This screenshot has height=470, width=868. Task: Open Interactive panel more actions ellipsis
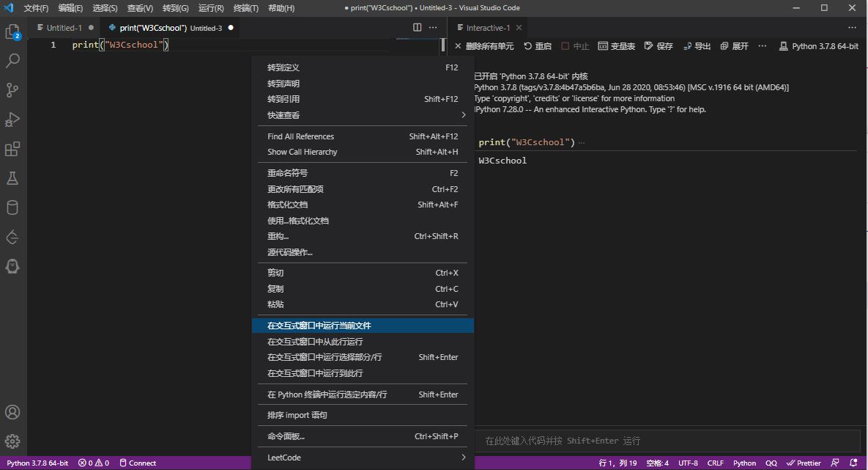click(852, 27)
